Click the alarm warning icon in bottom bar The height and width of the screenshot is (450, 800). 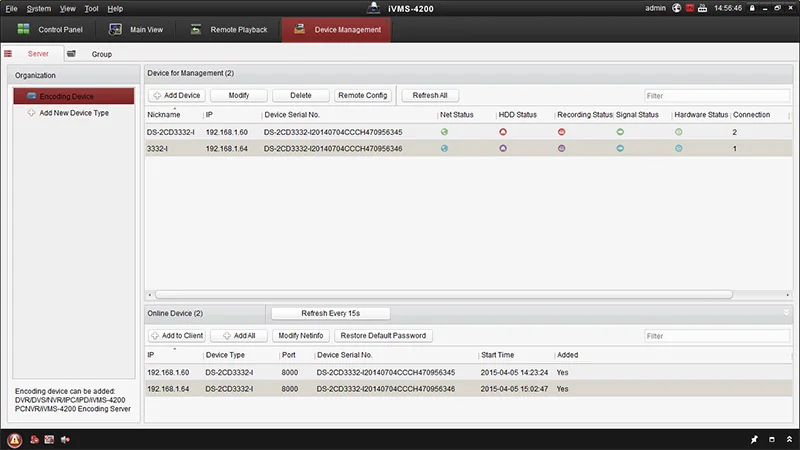tap(15, 439)
